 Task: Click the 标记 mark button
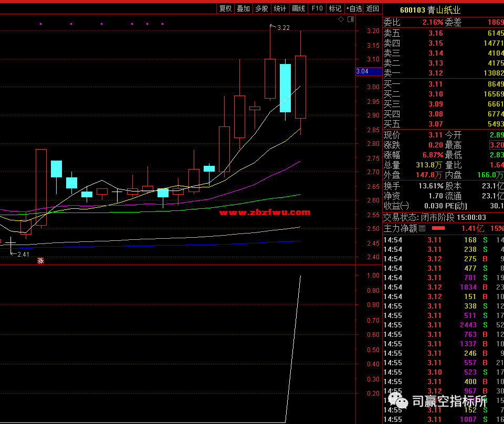335,9
